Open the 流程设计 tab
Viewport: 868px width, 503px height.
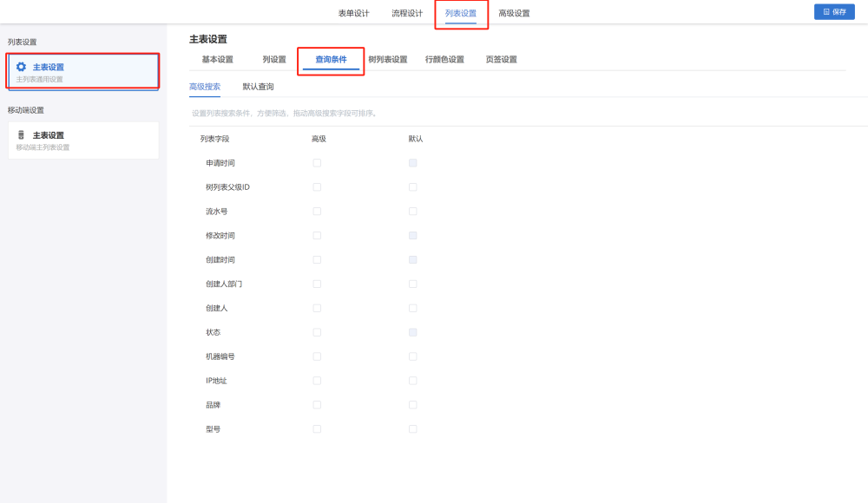(x=407, y=13)
